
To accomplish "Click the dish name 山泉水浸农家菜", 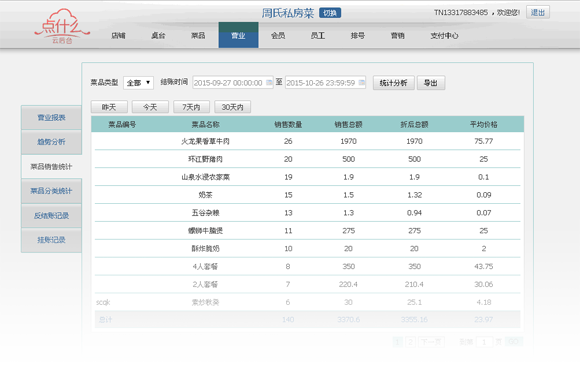I will pos(205,177).
